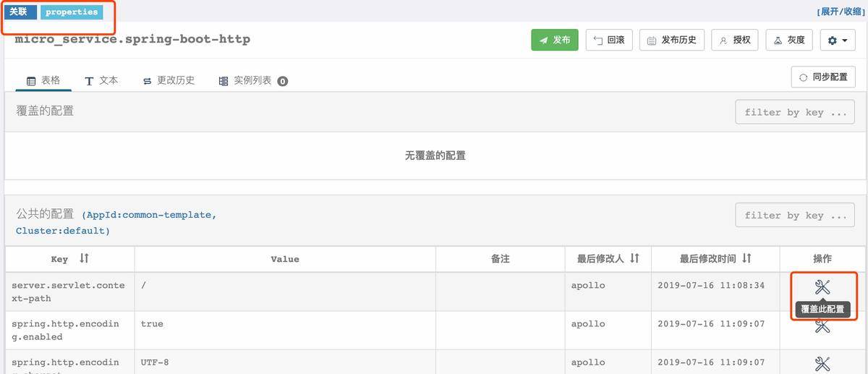The height and width of the screenshot is (374, 868).
Task: Click the properties format badge
Action: pyautogui.click(x=71, y=12)
